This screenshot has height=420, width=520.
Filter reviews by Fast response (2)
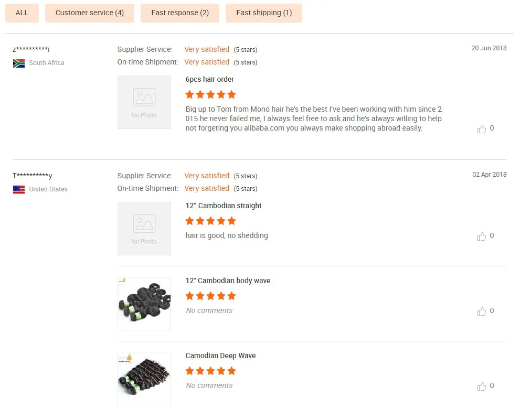pos(180,13)
